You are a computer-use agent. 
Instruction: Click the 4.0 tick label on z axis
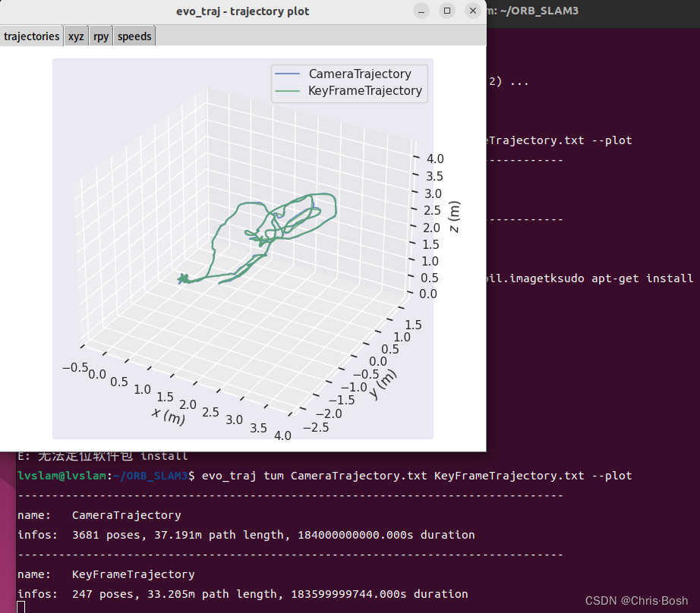tap(435, 159)
